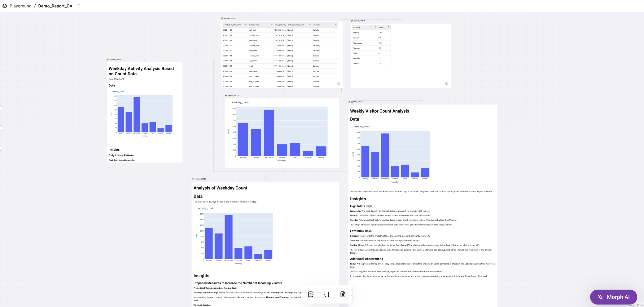Open weekday column menu in python_71516 table
This screenshot has width=644, height=307.
375,27
